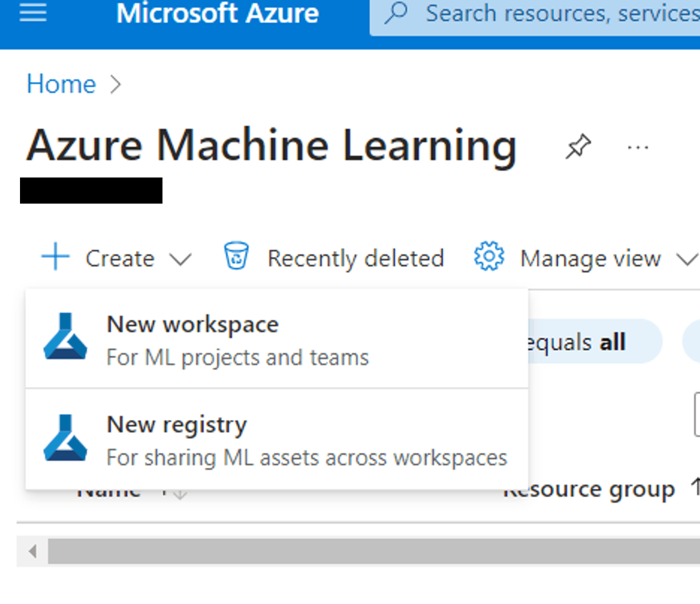Click the search magnifier icon
The width and height of the screenshot is (700, 604).
396,13
